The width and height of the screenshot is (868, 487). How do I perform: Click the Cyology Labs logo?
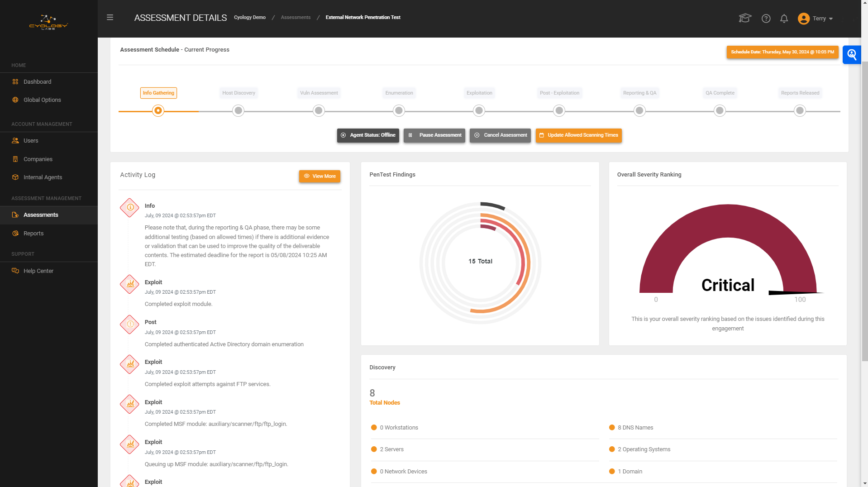click(x=48, y=22)
